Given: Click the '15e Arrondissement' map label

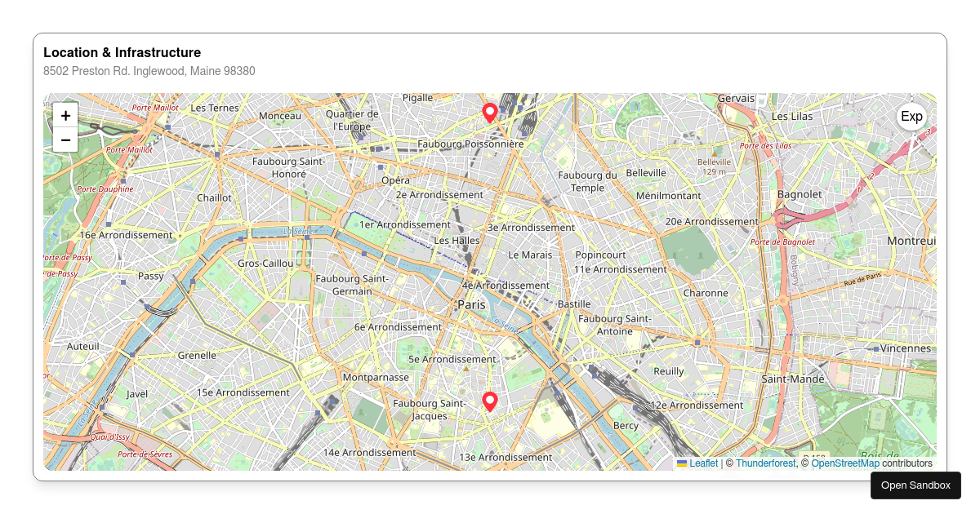Looking at the screenshot, I should [x=243, y=392].
